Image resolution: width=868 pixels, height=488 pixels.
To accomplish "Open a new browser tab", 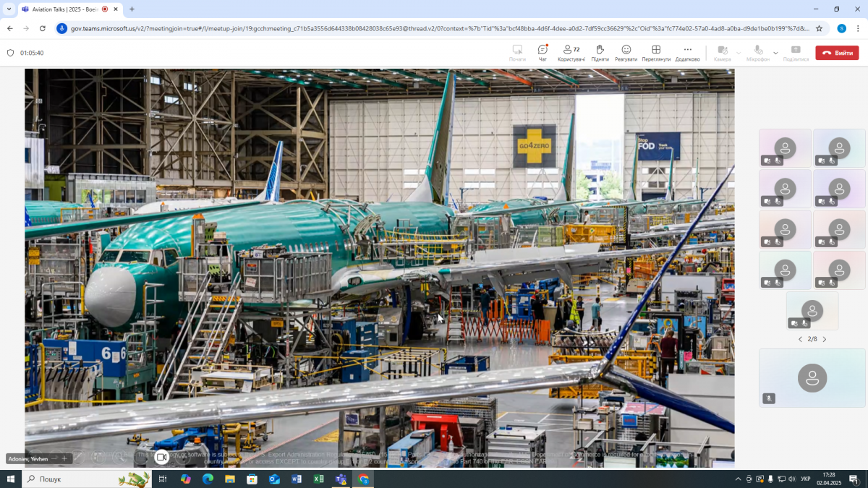I will coord(132,9).
